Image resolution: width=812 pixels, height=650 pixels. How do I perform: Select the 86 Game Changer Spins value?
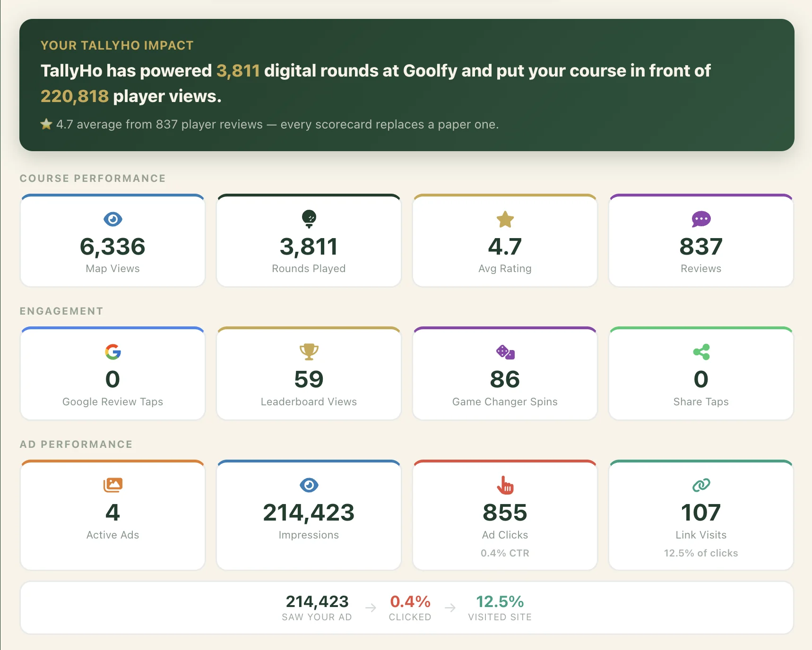505,379
